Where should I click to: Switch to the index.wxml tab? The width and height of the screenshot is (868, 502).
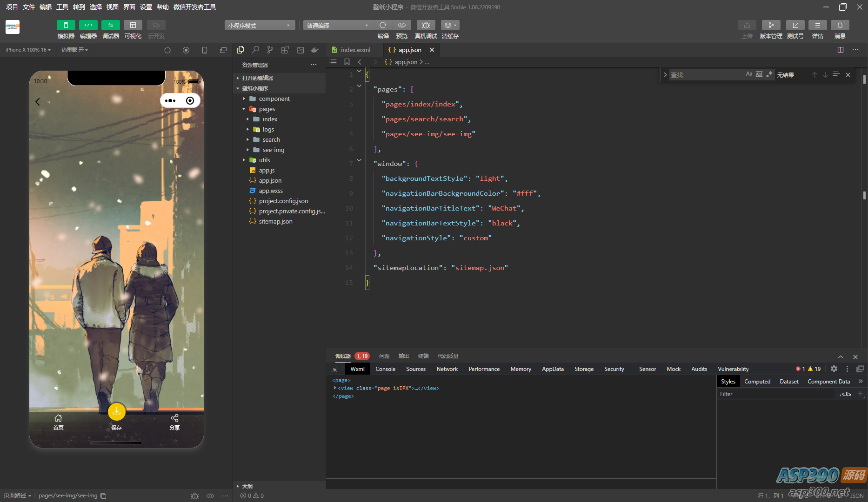(355, 50)
